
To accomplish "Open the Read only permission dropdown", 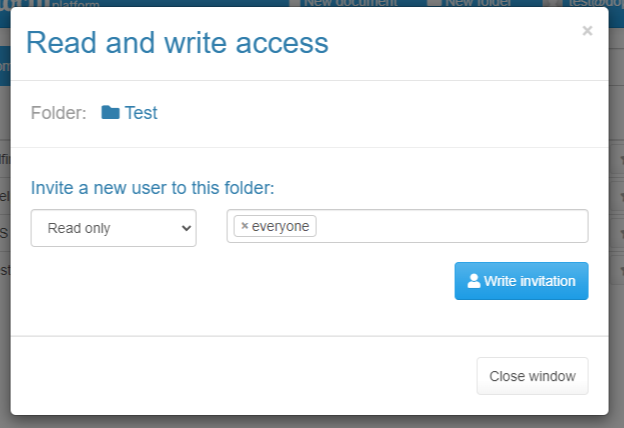I will coord(113,228).
